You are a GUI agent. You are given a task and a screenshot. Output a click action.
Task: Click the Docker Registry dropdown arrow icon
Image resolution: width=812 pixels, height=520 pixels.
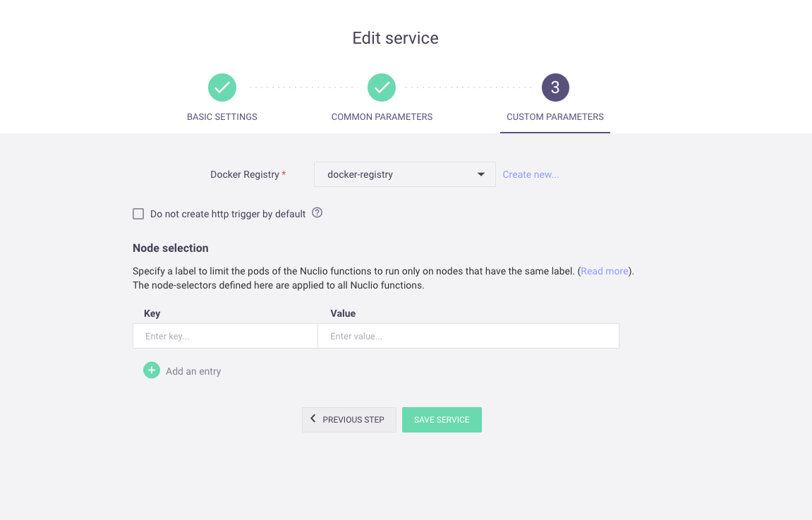tap(481, 174)
